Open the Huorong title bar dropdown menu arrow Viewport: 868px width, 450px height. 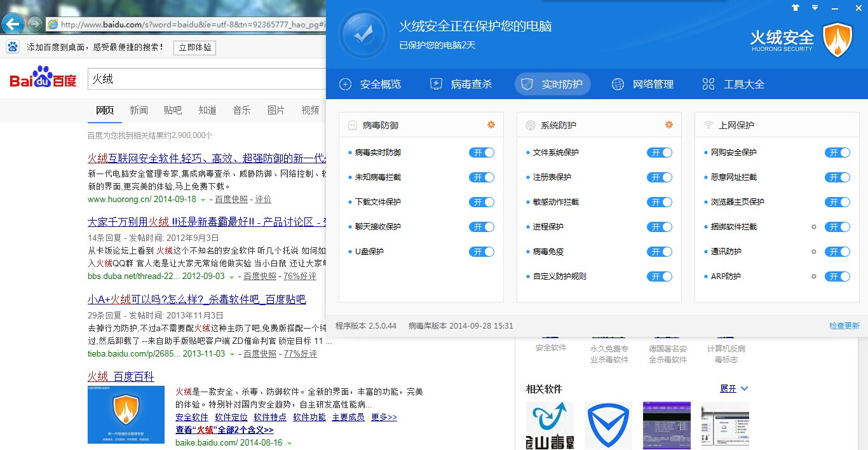point(815,8)
